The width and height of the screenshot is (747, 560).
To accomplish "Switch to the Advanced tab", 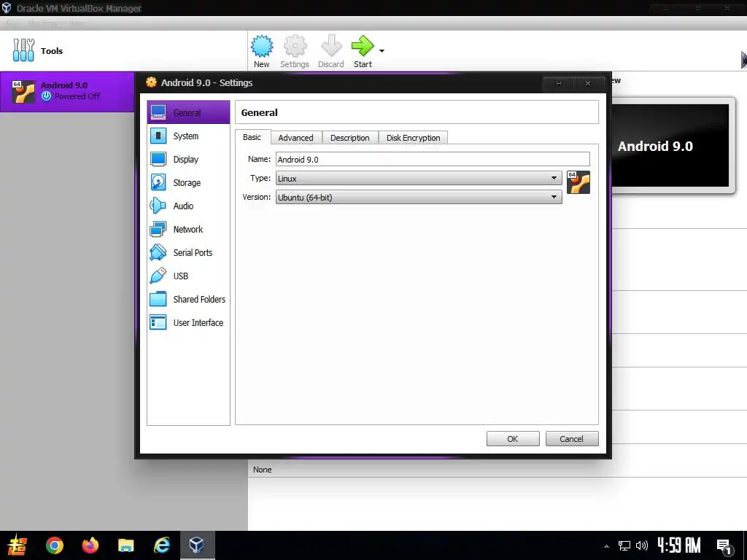I will point(296,138).
